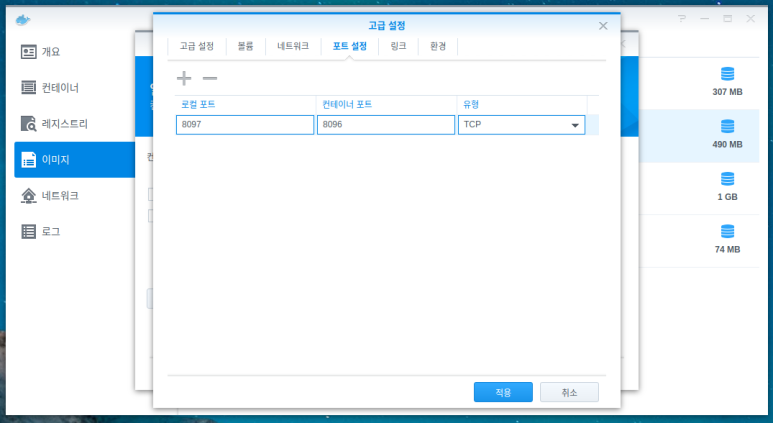Click the container port field showing 8096
Image resolution: width=773 pixels, height=423 pixels.
(386, 125)
